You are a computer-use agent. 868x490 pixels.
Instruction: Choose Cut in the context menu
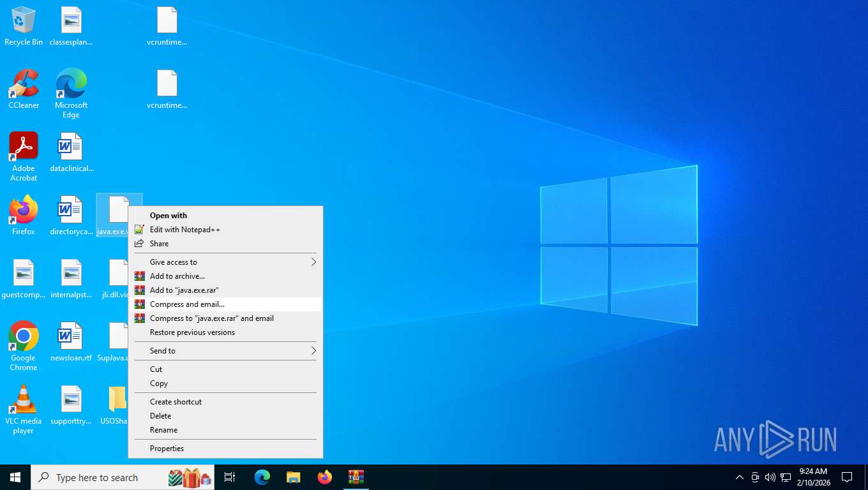coord(226,369)
